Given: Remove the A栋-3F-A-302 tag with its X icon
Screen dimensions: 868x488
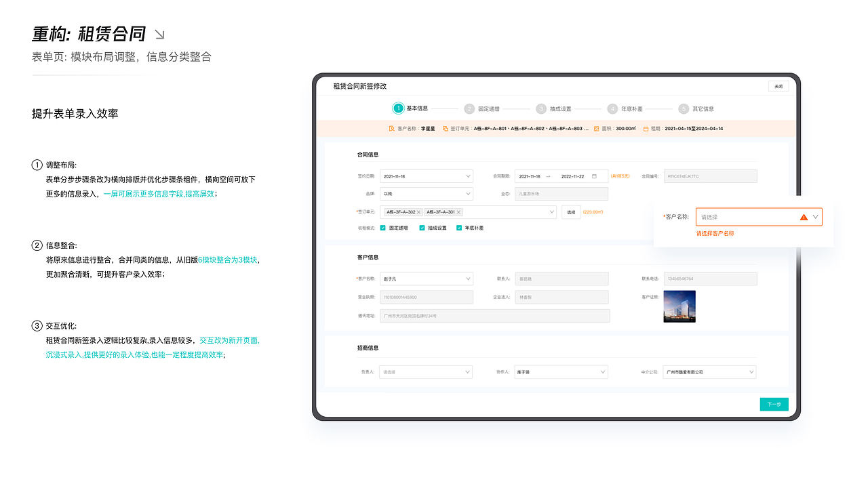Looking at the screenshot, I should pos(418,211).
